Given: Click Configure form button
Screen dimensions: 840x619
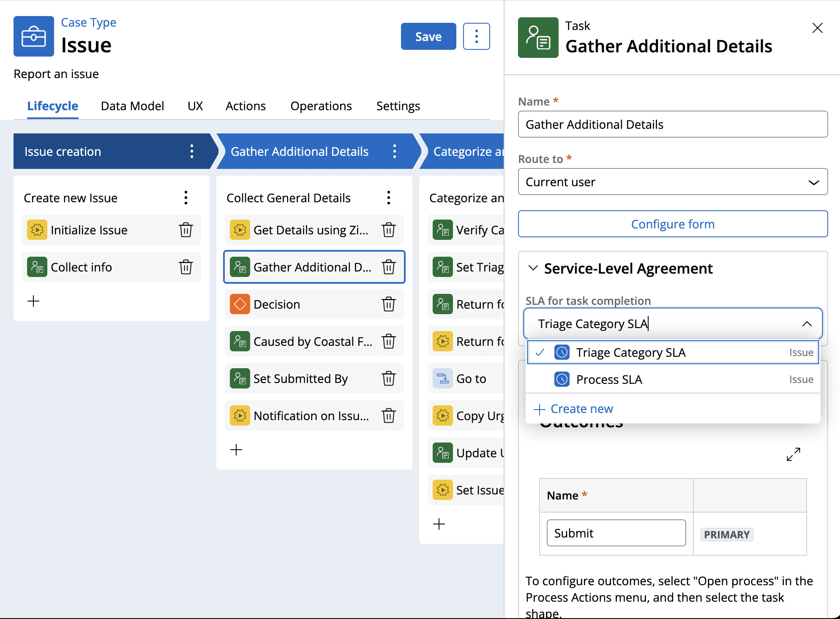Looking at the screenshot, I should pyautogui.click(x=673, y=224).
